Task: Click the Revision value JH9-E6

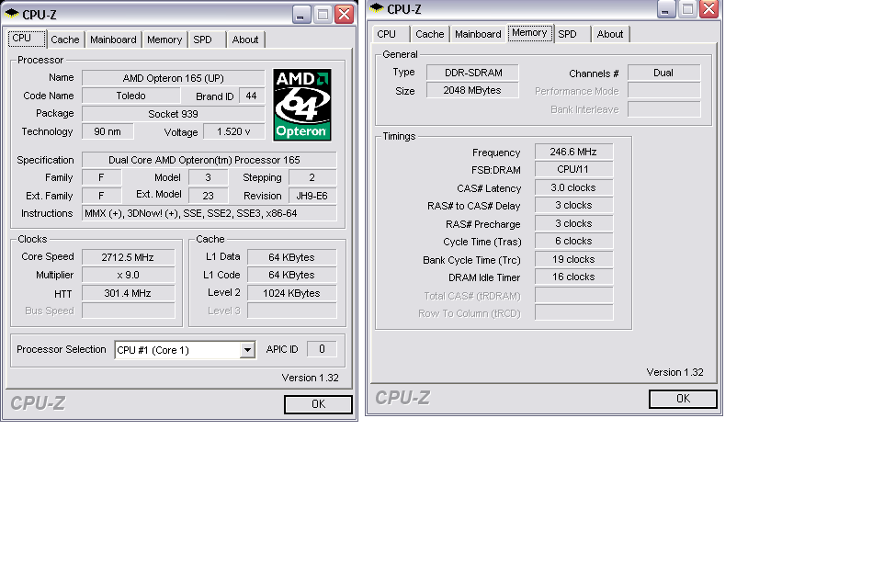Action: (x=312, y=196)
